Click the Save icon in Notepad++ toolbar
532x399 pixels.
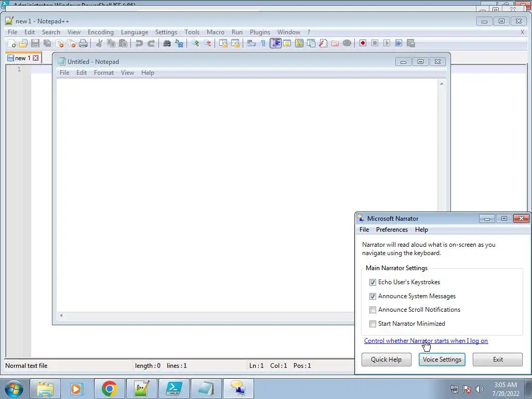pyautogui.click(x=35, y=43)
